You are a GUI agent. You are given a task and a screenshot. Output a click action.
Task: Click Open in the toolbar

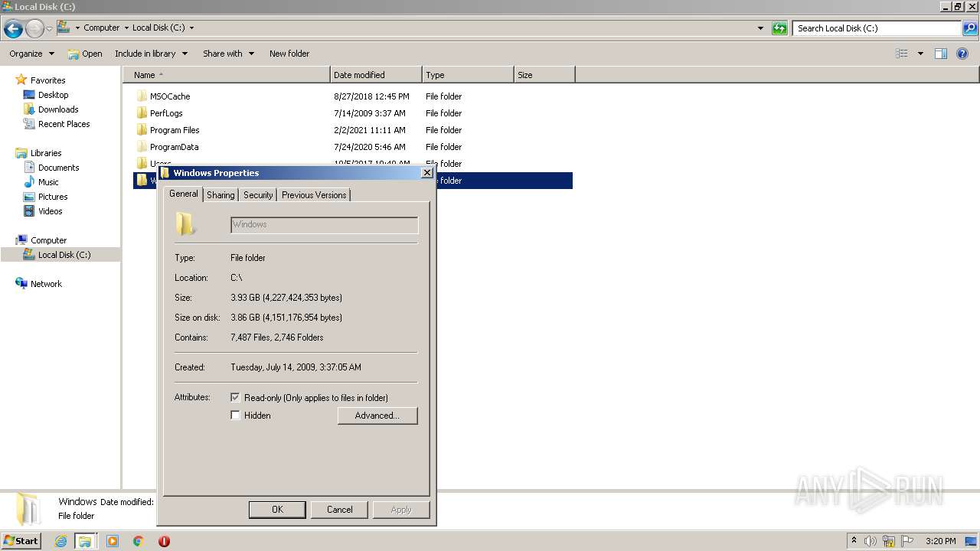84,54
